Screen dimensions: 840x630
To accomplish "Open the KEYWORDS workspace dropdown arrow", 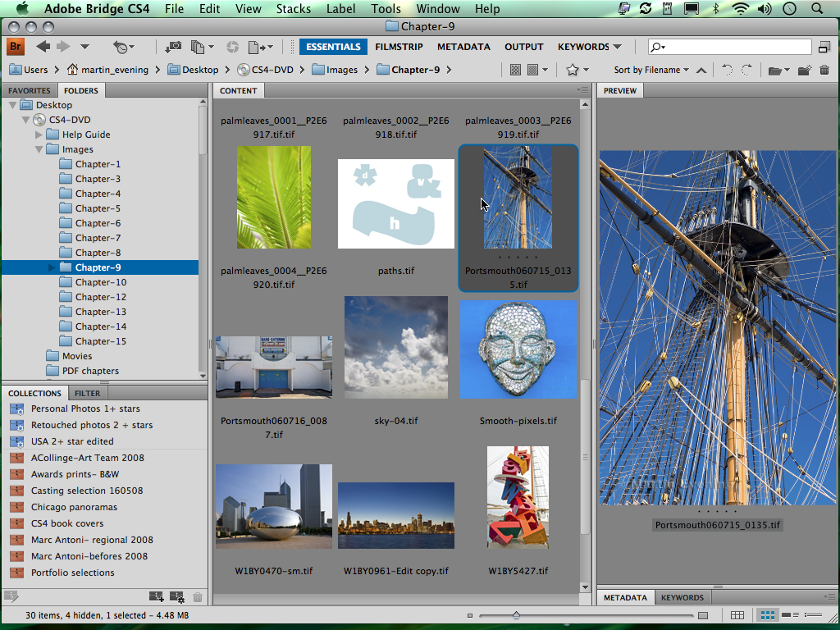I will (618, 47).
